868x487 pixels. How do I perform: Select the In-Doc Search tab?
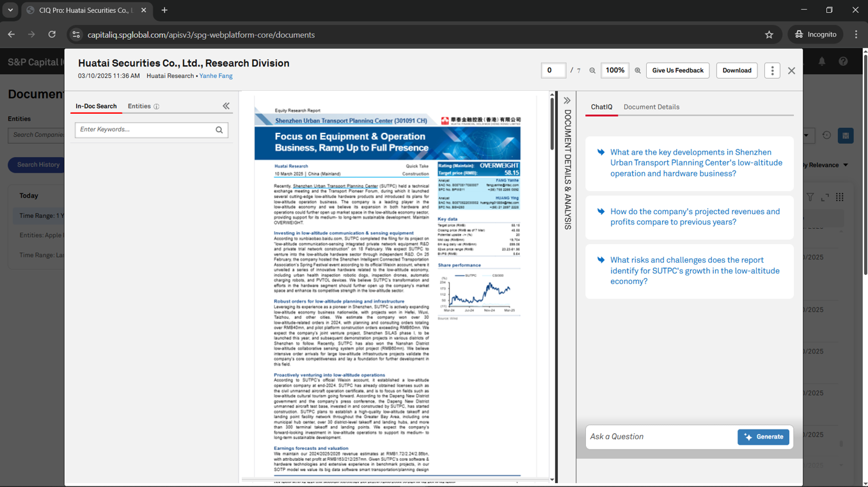point(96,106)
